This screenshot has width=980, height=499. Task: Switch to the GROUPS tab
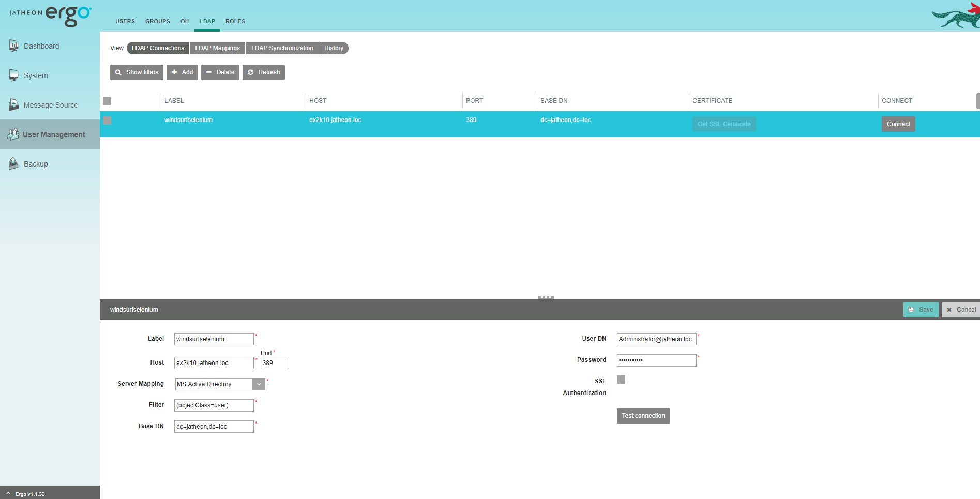tap(158, 21)
